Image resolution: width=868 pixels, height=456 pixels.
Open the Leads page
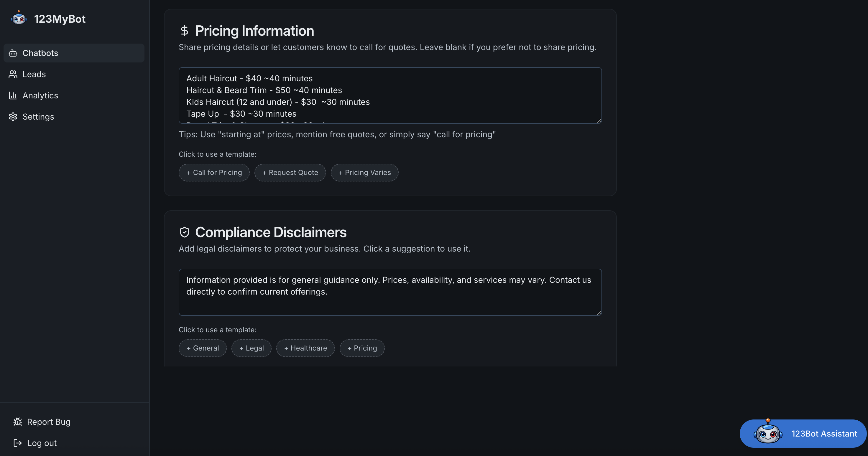[34, 75]
